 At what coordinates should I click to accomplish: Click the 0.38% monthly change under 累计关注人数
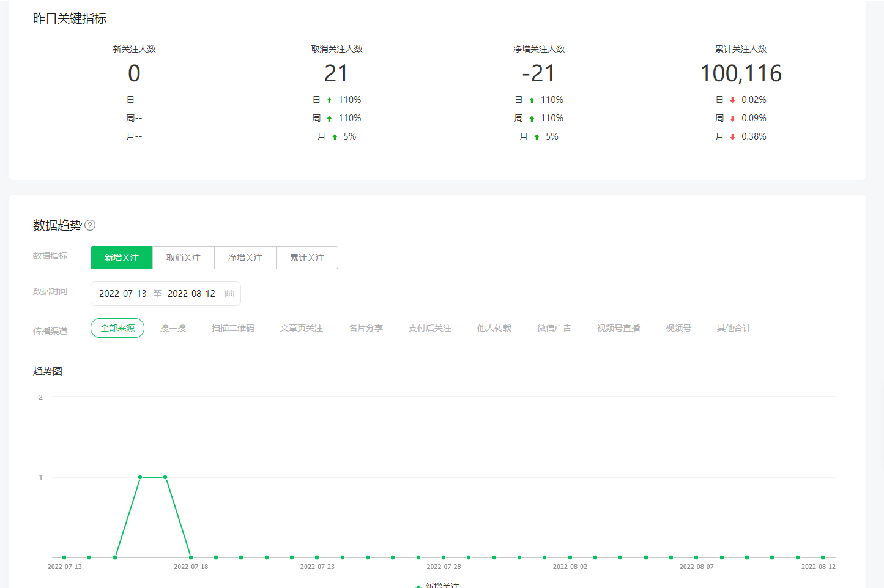754,136
